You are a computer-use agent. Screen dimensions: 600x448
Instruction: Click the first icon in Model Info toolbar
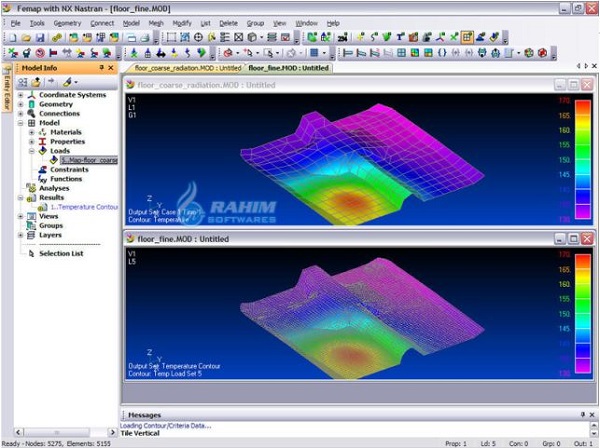pos(23,82)
